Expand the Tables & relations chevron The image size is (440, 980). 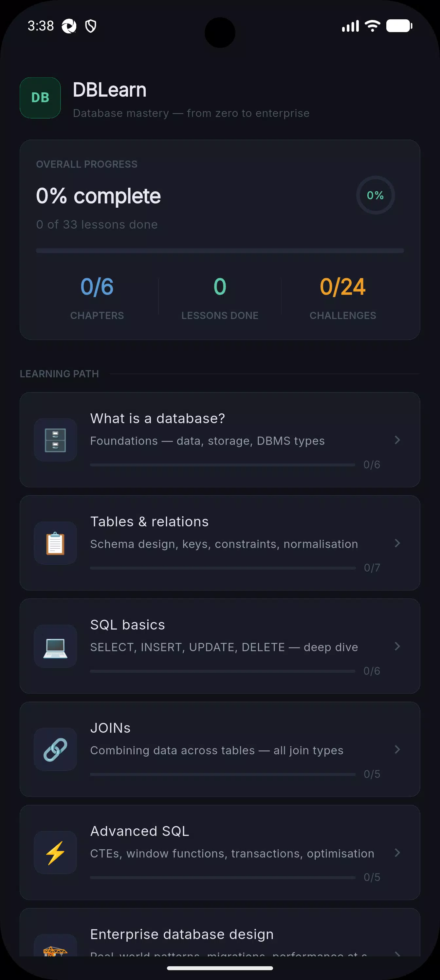point(397,543)
